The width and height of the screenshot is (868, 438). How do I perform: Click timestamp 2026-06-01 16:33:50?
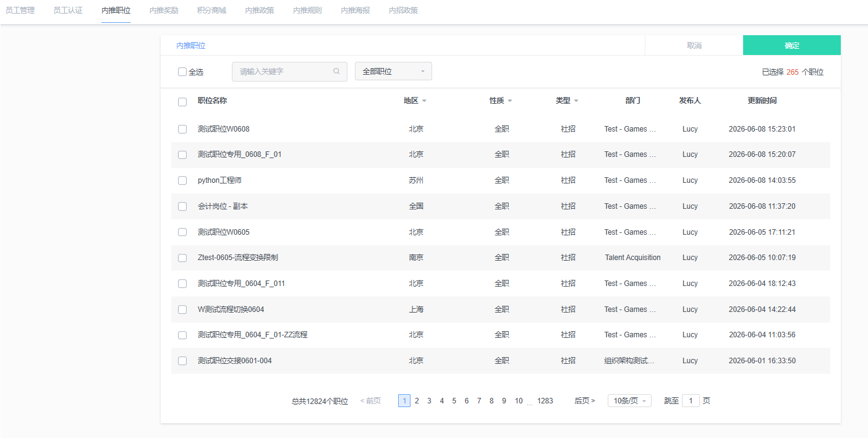point(762,361)
